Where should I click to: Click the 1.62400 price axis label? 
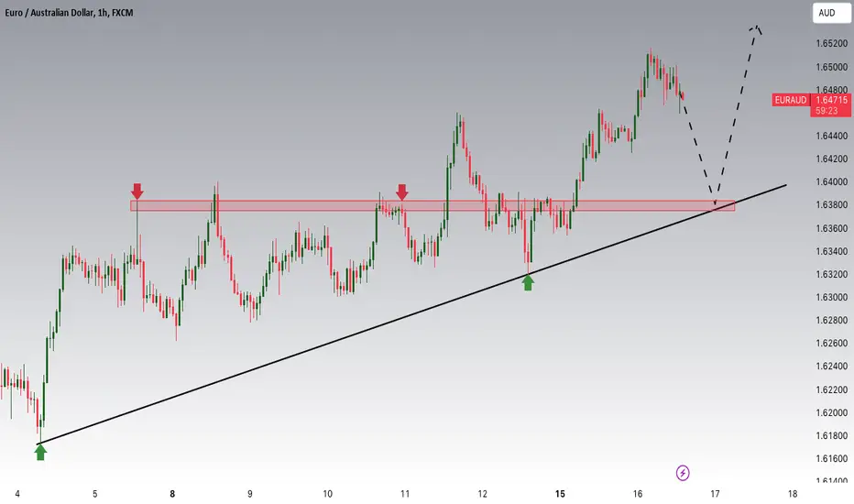pos(831,366)
